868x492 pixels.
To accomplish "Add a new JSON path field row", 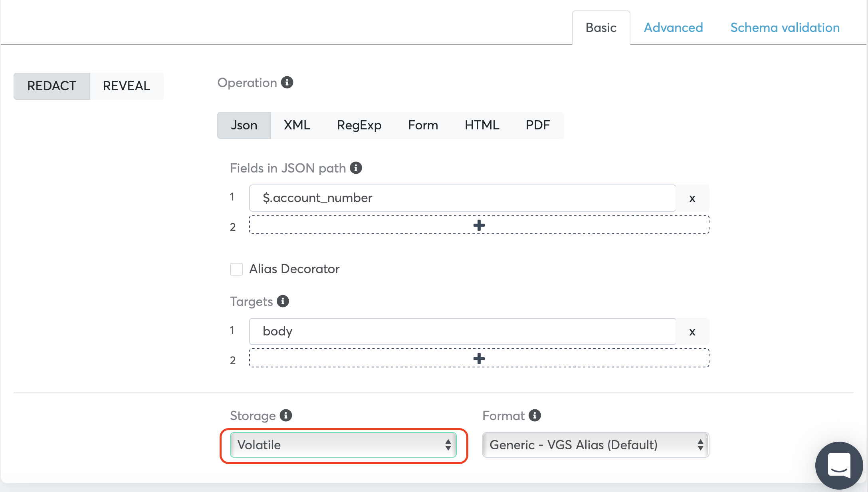I will point(479,225).
